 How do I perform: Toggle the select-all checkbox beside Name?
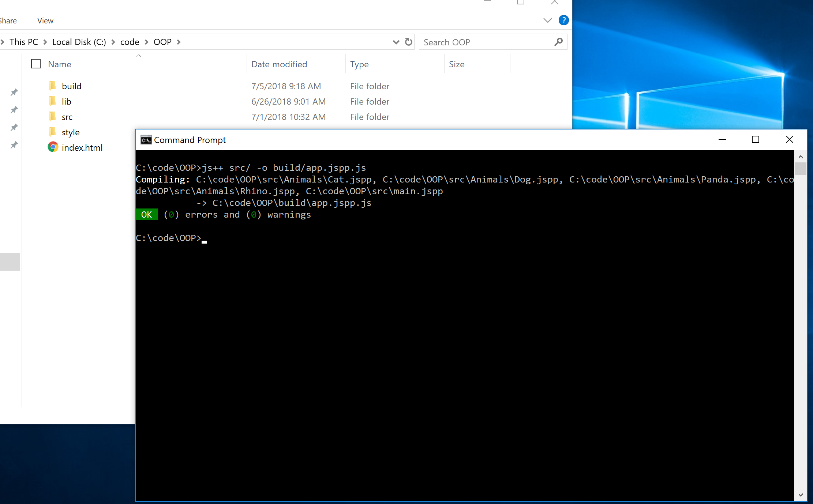pos(36,64)
